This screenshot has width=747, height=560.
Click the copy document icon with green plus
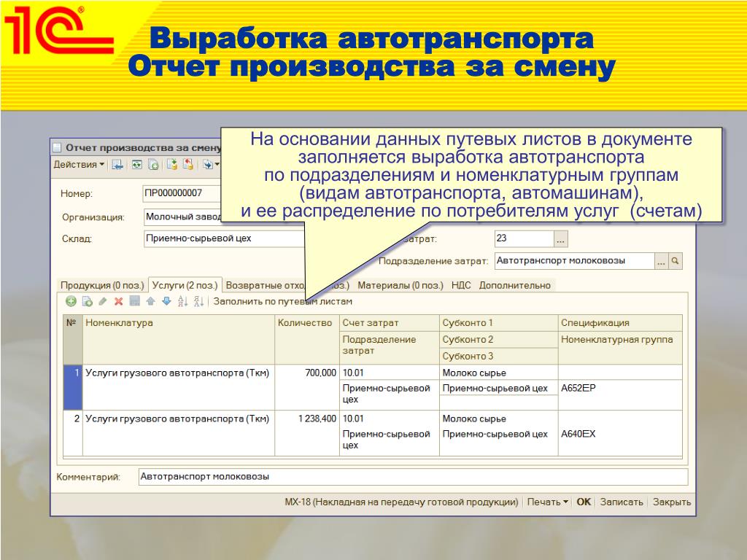153,165
